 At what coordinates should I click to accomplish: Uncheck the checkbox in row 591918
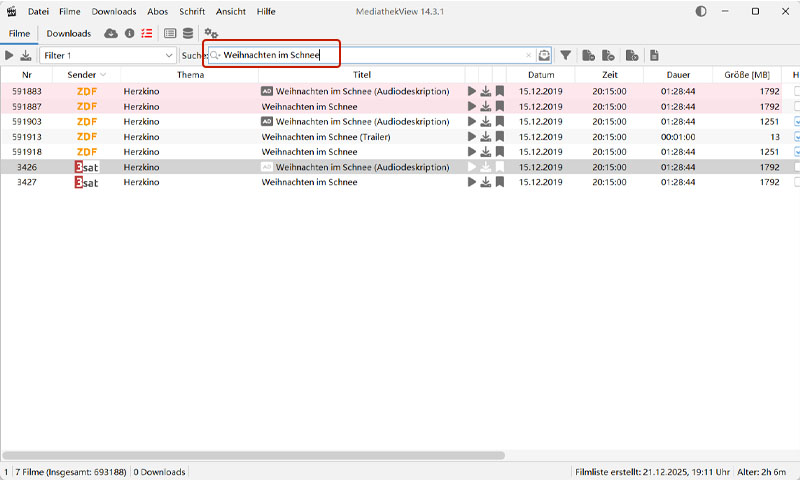[x=796, y=152]
